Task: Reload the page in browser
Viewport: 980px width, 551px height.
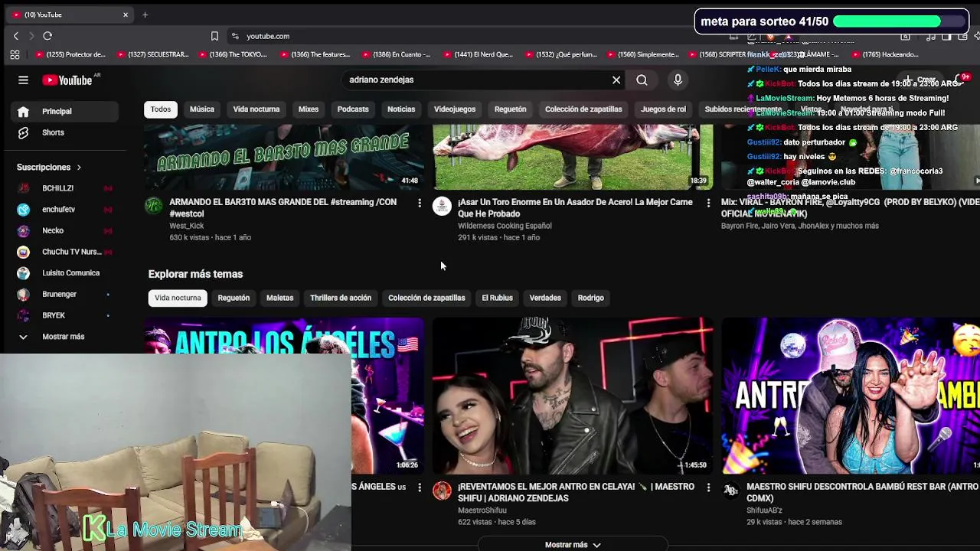Action: (x=47, y=36)
